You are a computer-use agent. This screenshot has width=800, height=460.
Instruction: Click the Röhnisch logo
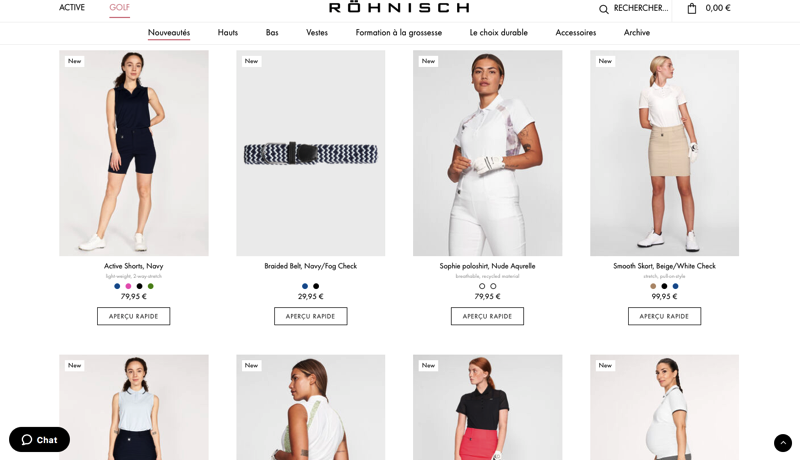pos(399,8)
